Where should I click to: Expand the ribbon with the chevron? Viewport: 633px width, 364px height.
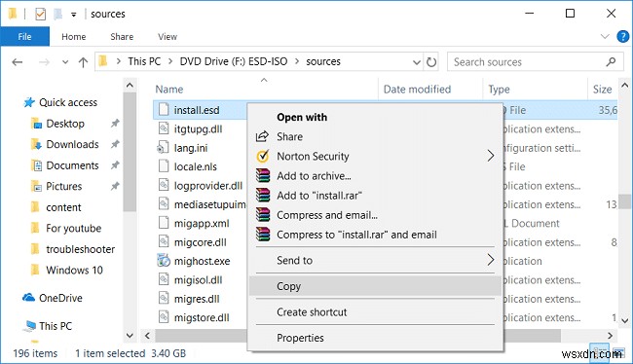[605, 37]
